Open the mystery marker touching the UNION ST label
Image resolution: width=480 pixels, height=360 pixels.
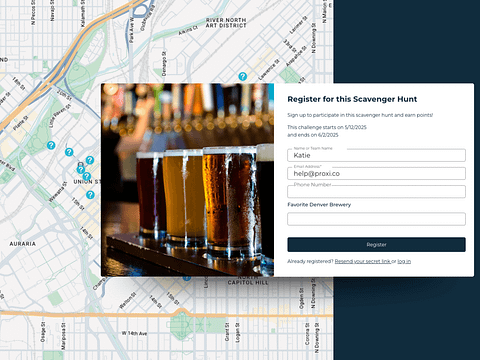[x=87, y=176]
